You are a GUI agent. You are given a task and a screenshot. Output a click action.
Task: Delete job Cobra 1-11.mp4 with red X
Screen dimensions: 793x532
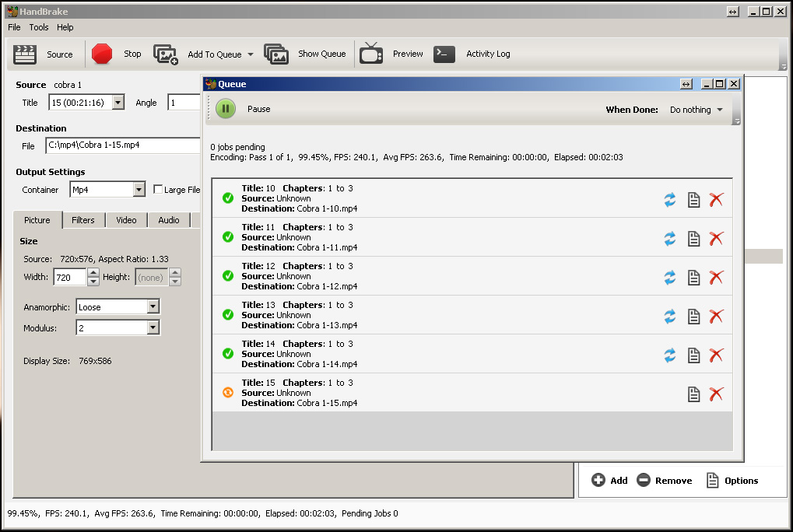pyautogui.click(x=716, y=239)
